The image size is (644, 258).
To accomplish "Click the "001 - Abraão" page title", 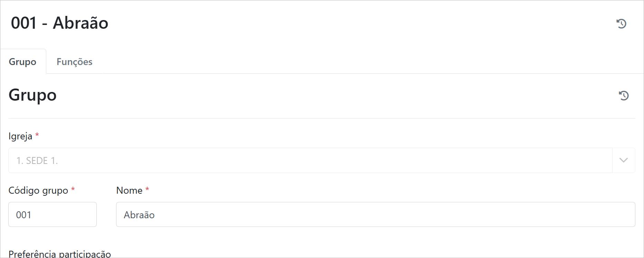I will pyautogui.click(x=59, y=23).
